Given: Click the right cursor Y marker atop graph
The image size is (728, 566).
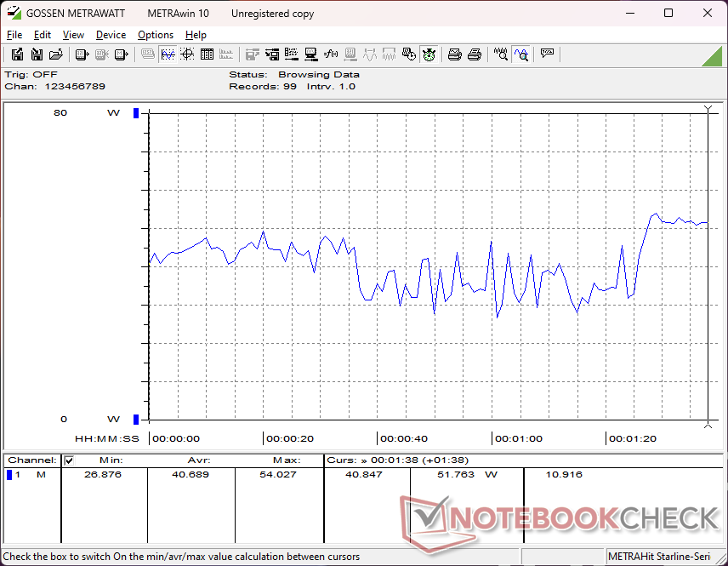Looking at the screenshot, I should point(708,109).
